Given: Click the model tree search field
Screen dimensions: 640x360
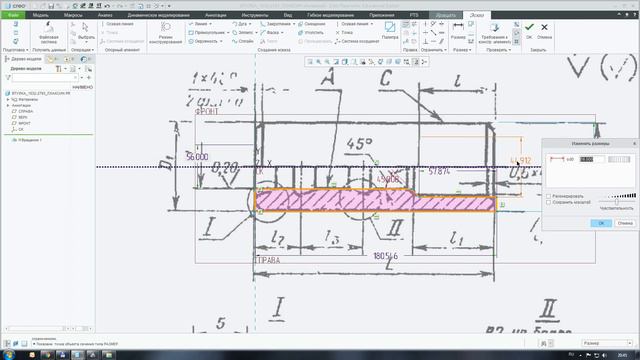Looking at the screenshot, I should point(45,78).
